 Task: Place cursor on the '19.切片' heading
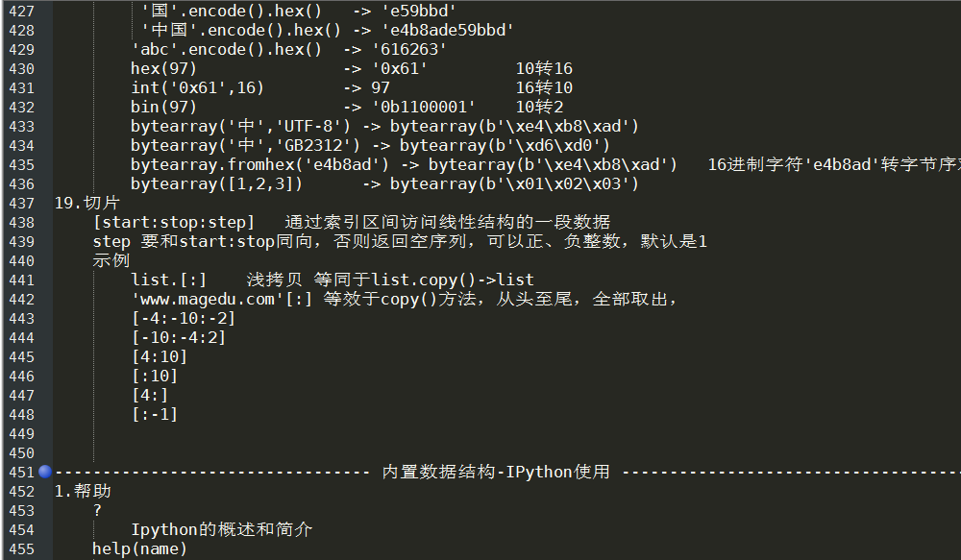(87, 203)
